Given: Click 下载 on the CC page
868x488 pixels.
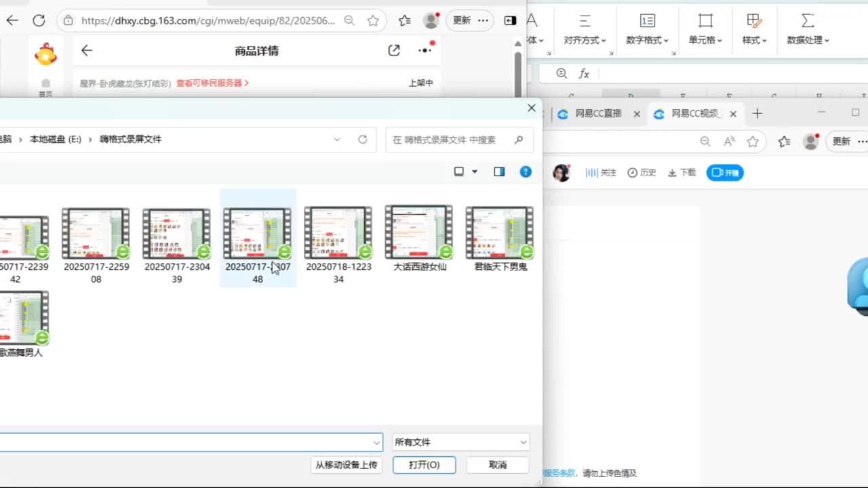Looking at the screenshot, I should [x=682, y=173].
